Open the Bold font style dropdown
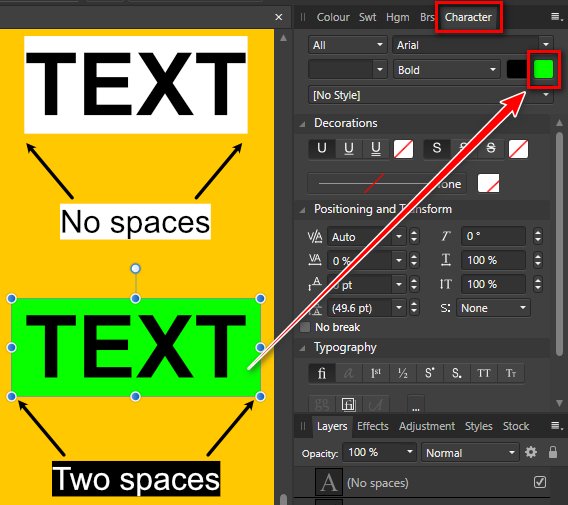This screenshot has width=568, height=505. [x=447, y=70]
